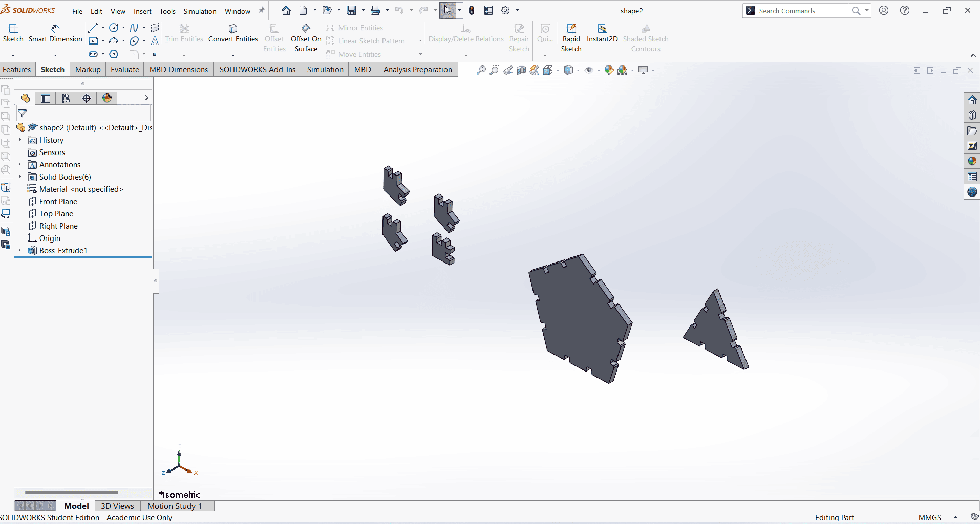
Task: Click Convert Entities tool
Action: point(233,33)
